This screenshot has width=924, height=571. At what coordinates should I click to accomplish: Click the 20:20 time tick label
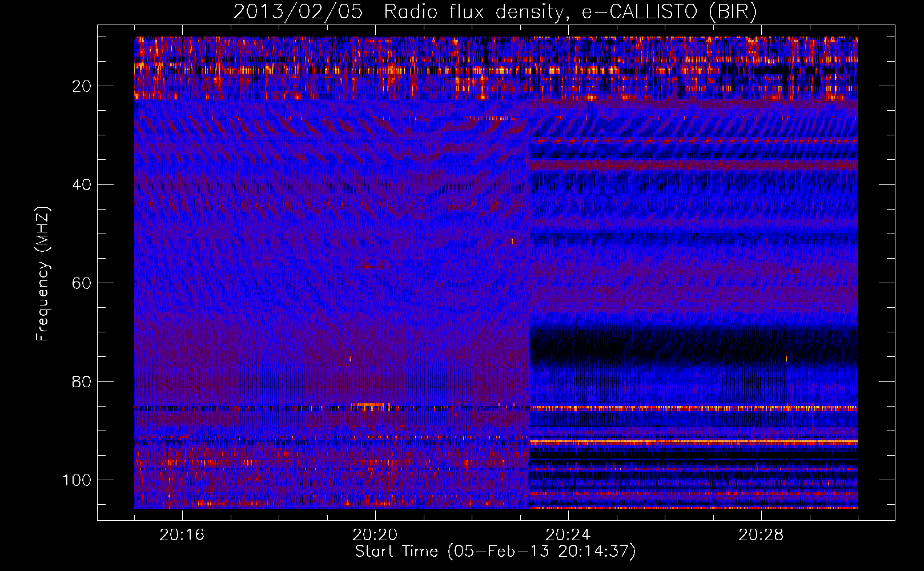(x=375, y=535)
